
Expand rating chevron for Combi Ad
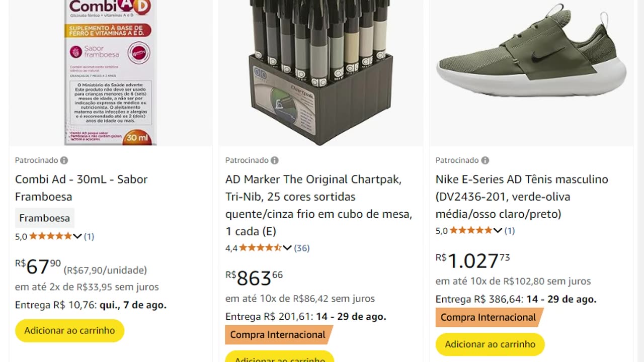[x=77, y=236]
